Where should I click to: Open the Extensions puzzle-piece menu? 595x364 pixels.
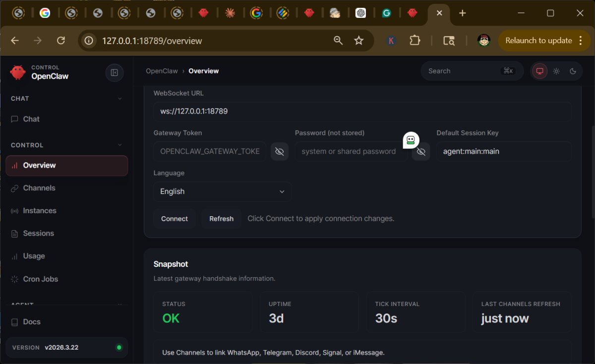415,41
